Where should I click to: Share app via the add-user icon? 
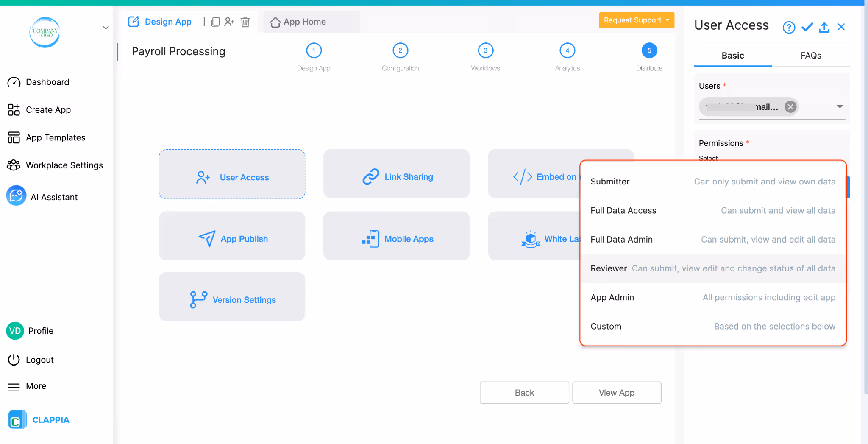(230, 22)
